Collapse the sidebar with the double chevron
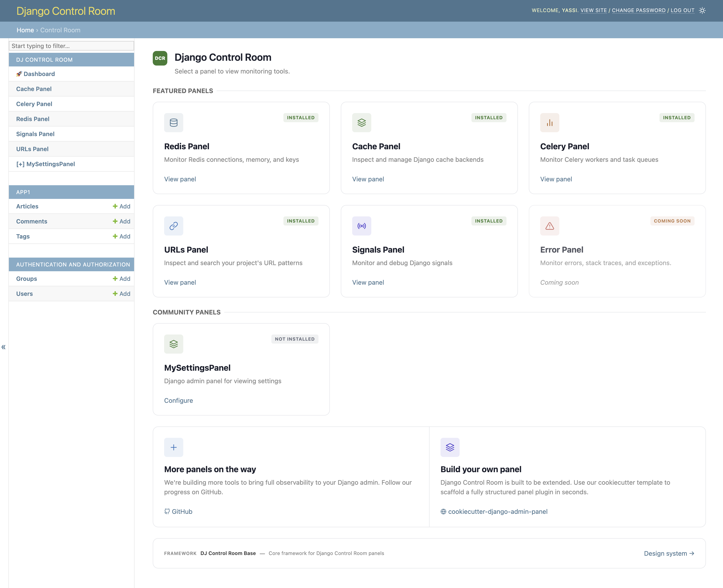723x588 pixels. 3,347
